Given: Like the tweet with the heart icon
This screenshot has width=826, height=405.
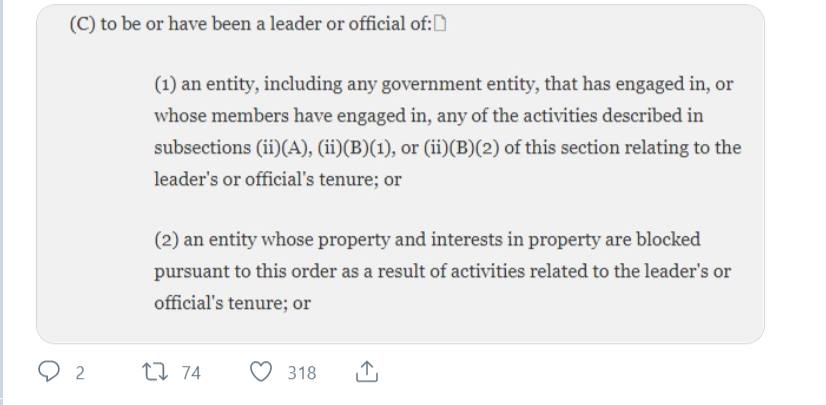Looking at the screenshot, I should point(260,372).
